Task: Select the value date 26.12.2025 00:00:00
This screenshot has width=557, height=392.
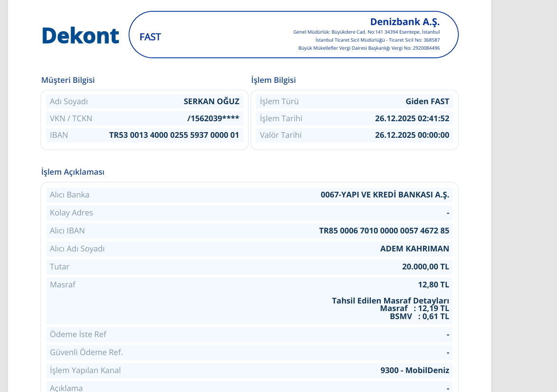Action: point(412,135)
